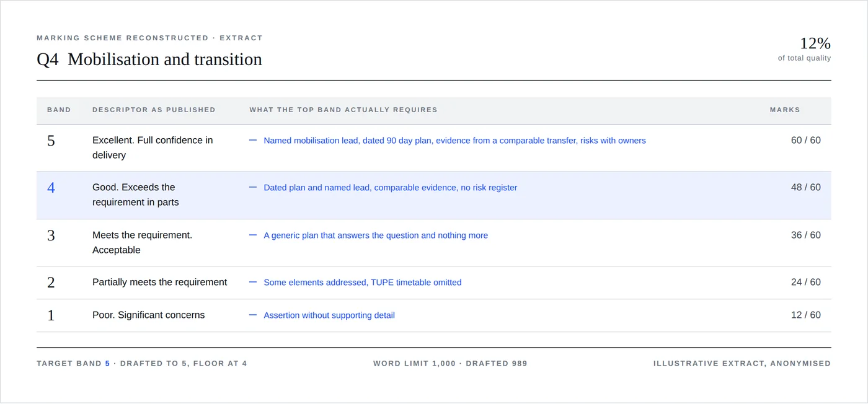Select the 'What the top band actually requires' header
This screenshot has height=404, width=868.
click(x=343, y=110)
